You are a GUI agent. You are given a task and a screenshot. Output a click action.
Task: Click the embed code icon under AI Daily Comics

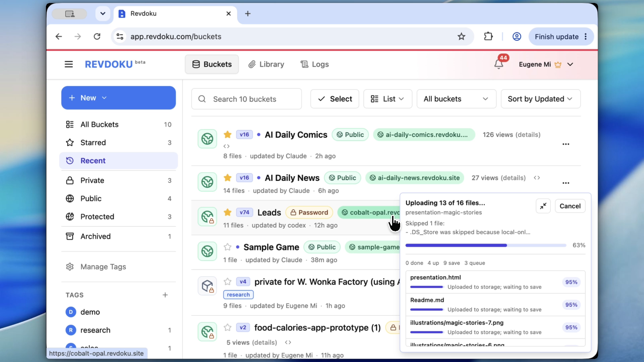[226, 146]
